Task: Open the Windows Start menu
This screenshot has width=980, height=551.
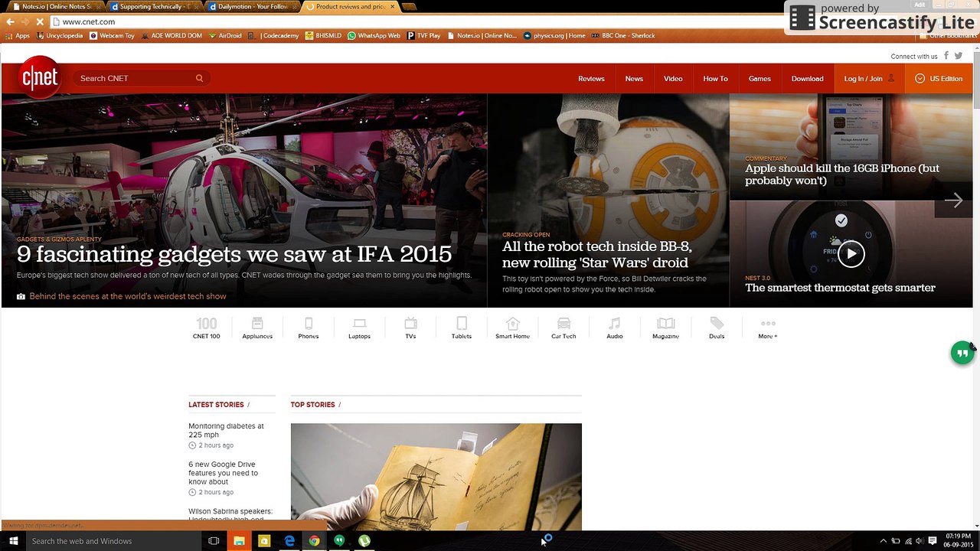Action: [x=13, y=541]
